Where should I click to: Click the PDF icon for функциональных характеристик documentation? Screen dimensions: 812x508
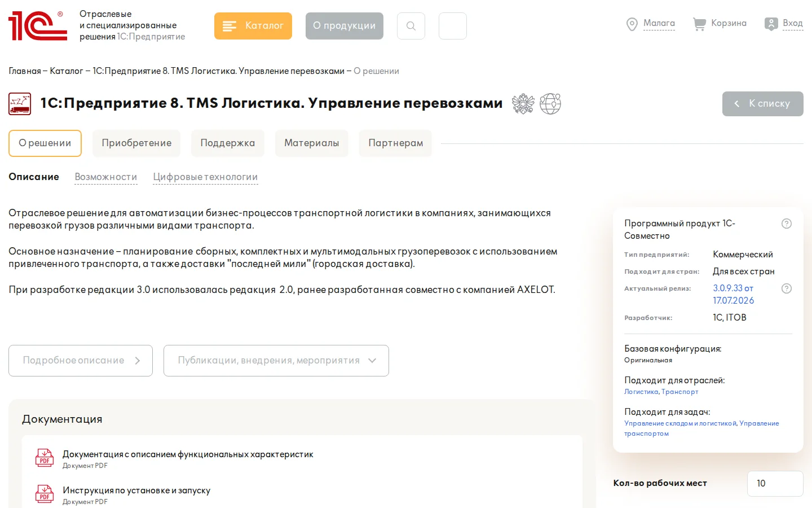pos(45,458)
